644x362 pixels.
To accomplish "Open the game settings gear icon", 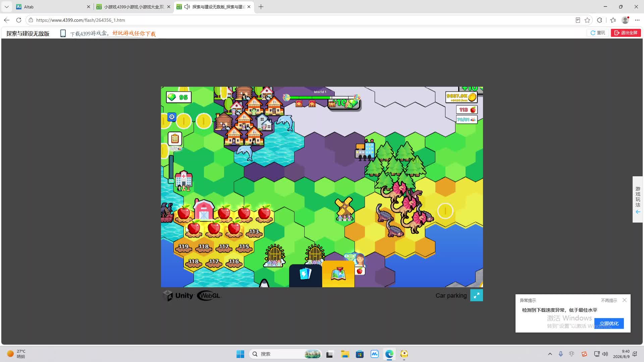I will pyautogui.click(x=172, y=117).
